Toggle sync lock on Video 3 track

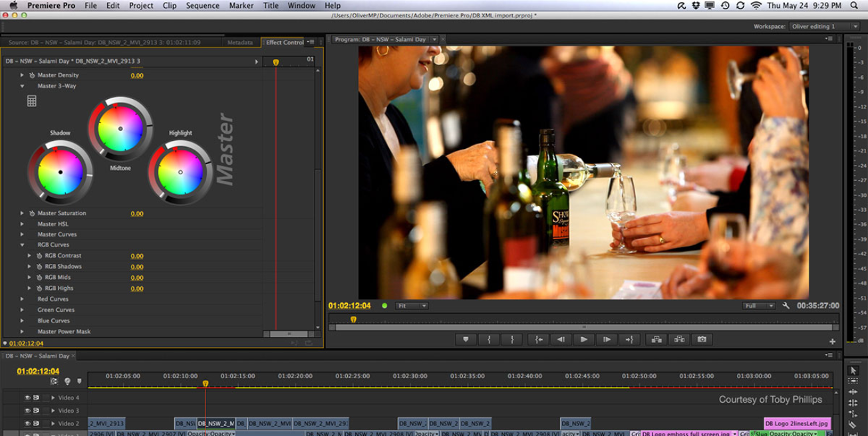coord(37,411)
